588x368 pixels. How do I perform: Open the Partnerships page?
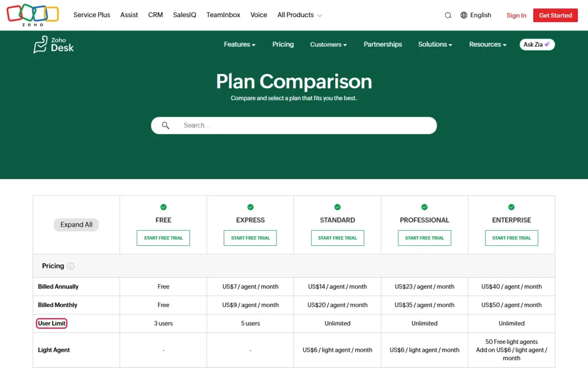[383, 45]
